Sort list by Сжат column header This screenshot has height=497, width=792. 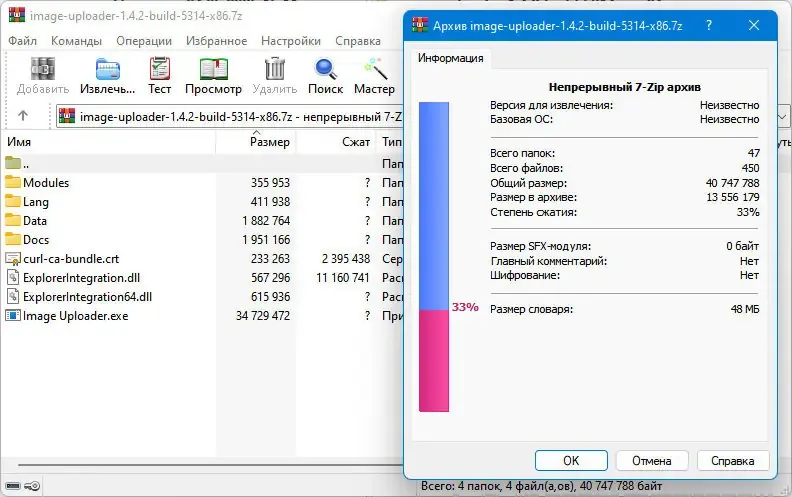tap(335, 142)
